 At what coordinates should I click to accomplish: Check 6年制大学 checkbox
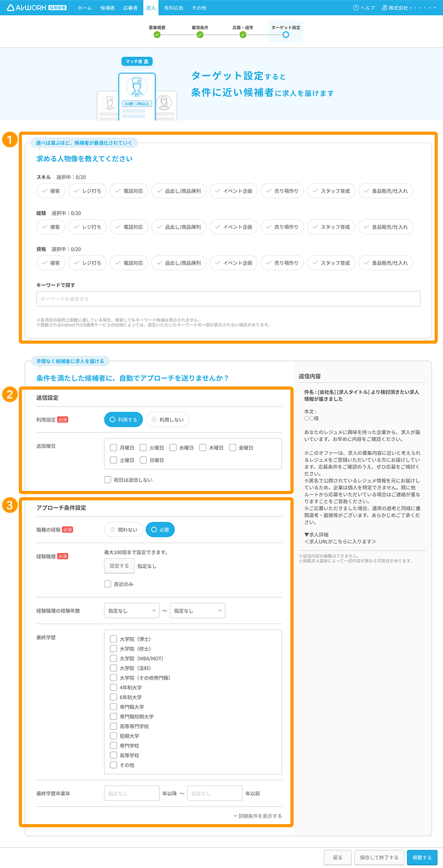click(113, 697)
